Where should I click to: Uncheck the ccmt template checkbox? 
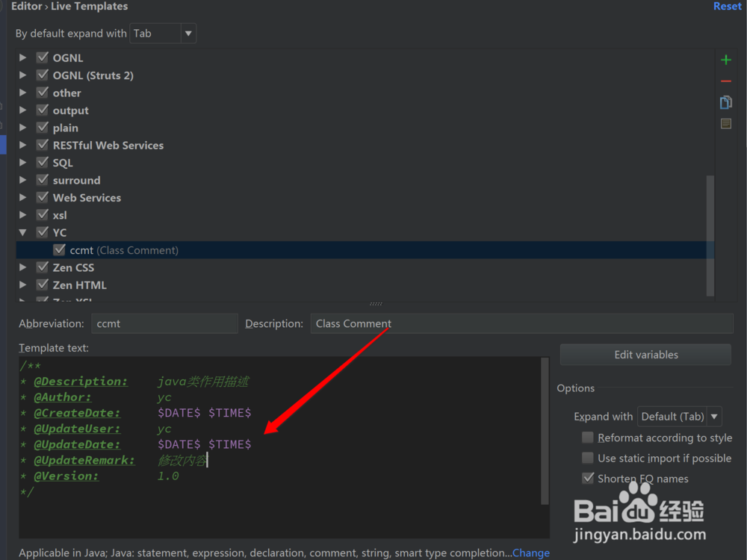[x=59, y=249]
